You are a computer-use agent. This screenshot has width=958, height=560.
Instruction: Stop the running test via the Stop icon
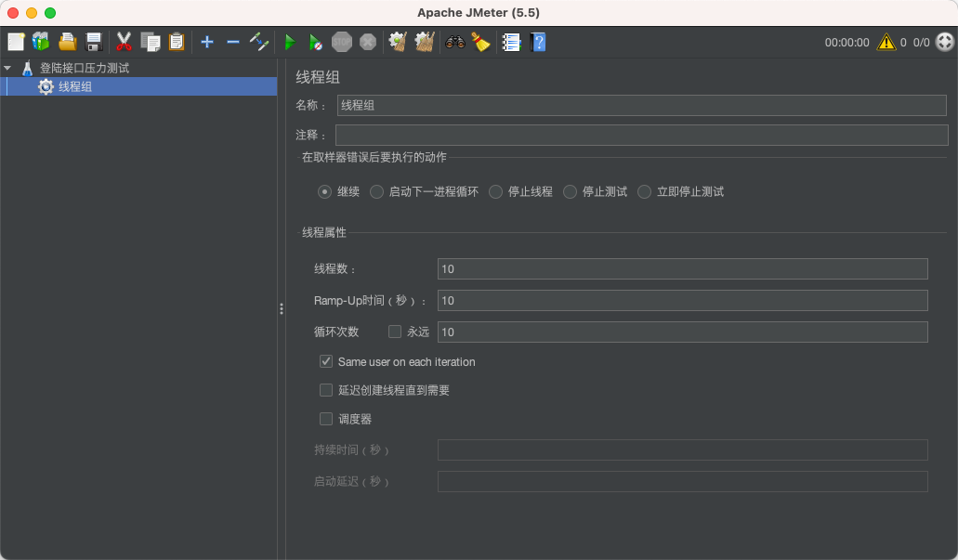point(341,42)
